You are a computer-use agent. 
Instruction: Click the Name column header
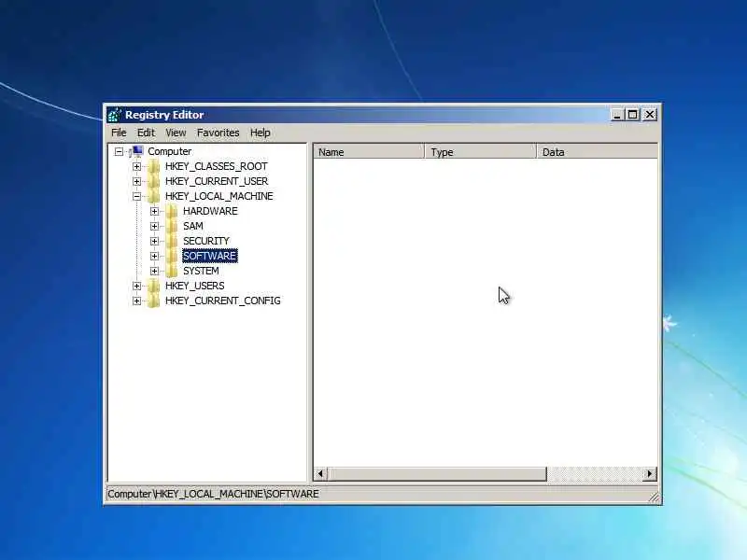(x=369, y=152)
